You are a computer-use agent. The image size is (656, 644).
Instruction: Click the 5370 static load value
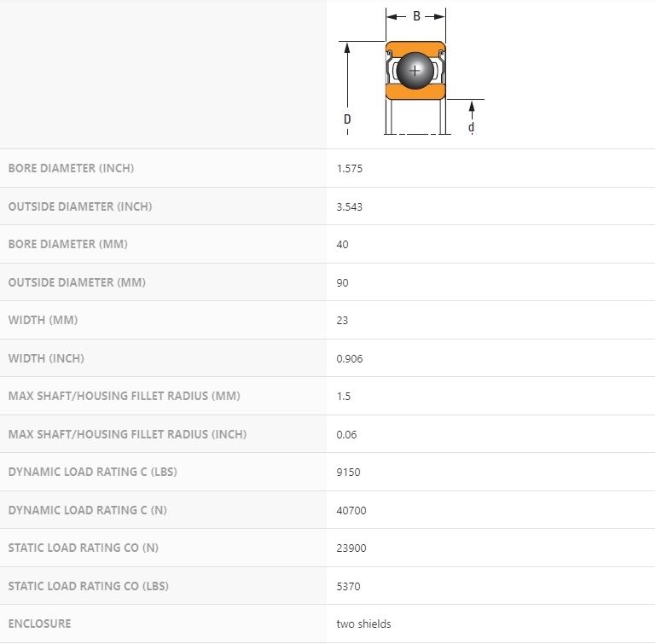(x=349, y=586)
